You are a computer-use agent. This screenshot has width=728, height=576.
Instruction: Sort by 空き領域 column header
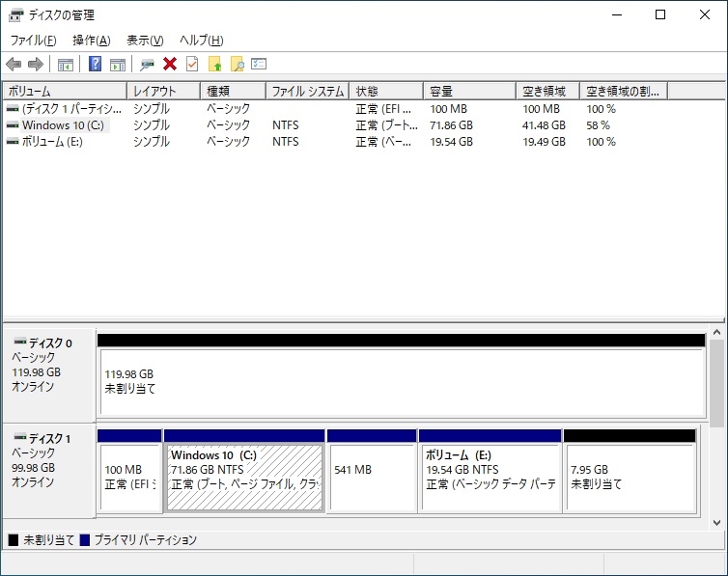[x=547, y=91]
